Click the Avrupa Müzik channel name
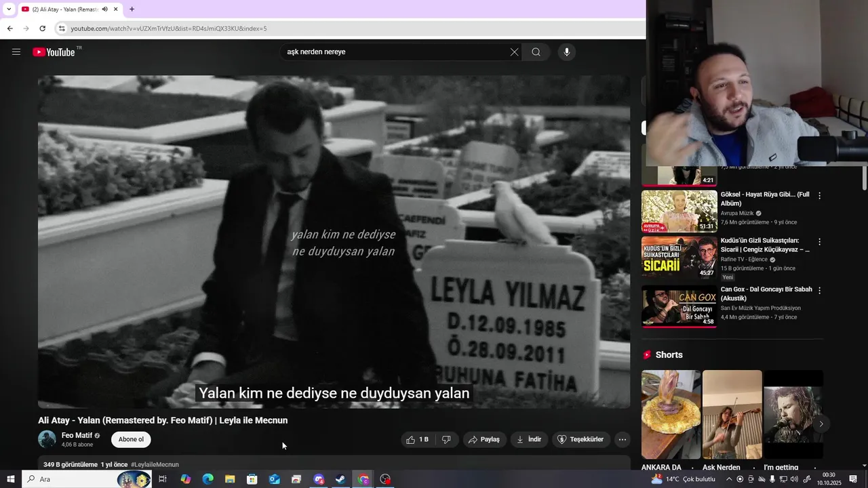Viewport: 868px width, 488px height. click(x=737, y=213)
